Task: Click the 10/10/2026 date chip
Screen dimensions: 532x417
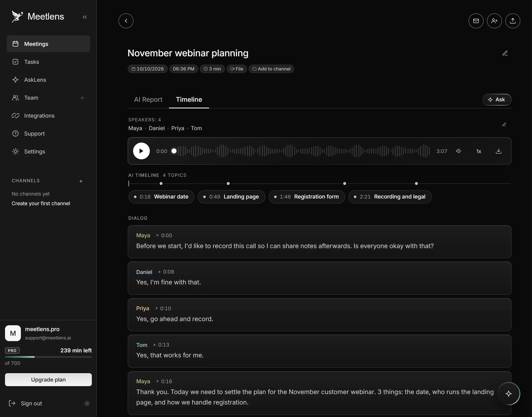Action: [147, 69]
